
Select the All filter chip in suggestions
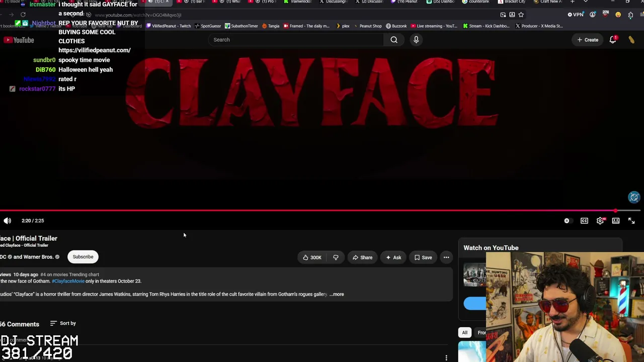click(465, 332)
